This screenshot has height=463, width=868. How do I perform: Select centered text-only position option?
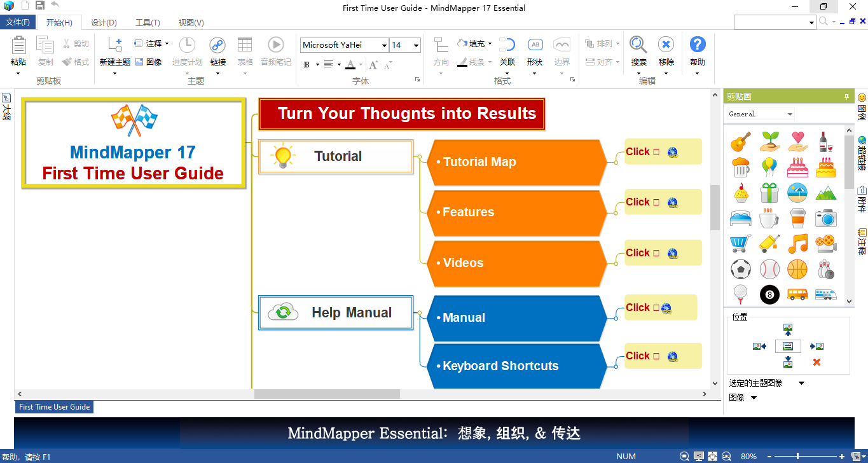click(x=788, y=347)
